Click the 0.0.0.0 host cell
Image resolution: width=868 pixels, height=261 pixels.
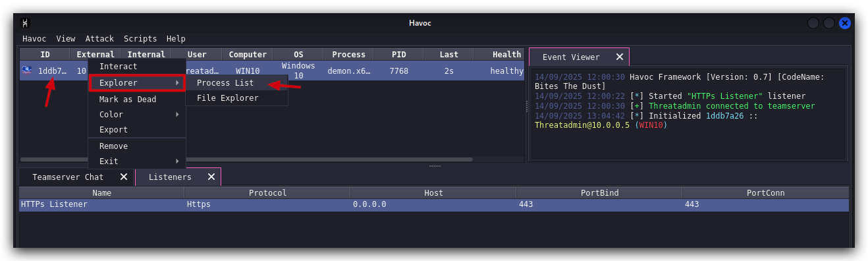(433, 205)
